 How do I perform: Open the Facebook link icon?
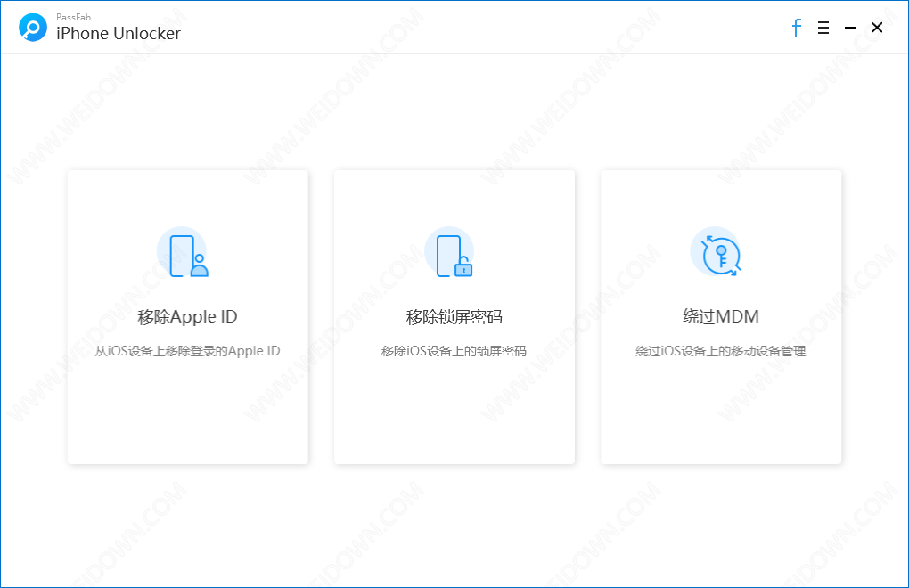(x=797, y=28)
